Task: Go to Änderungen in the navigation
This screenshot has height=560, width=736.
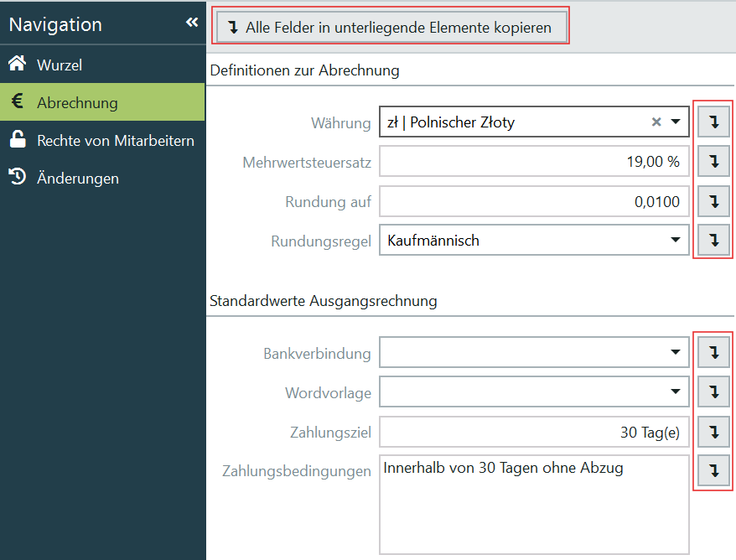Action: click(x=77, y=178)
